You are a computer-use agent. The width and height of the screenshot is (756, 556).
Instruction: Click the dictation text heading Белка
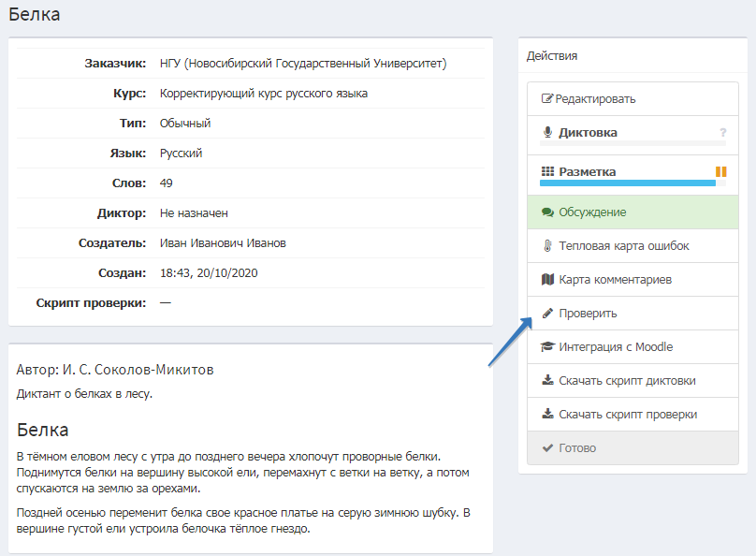click(x=42, y=431)
